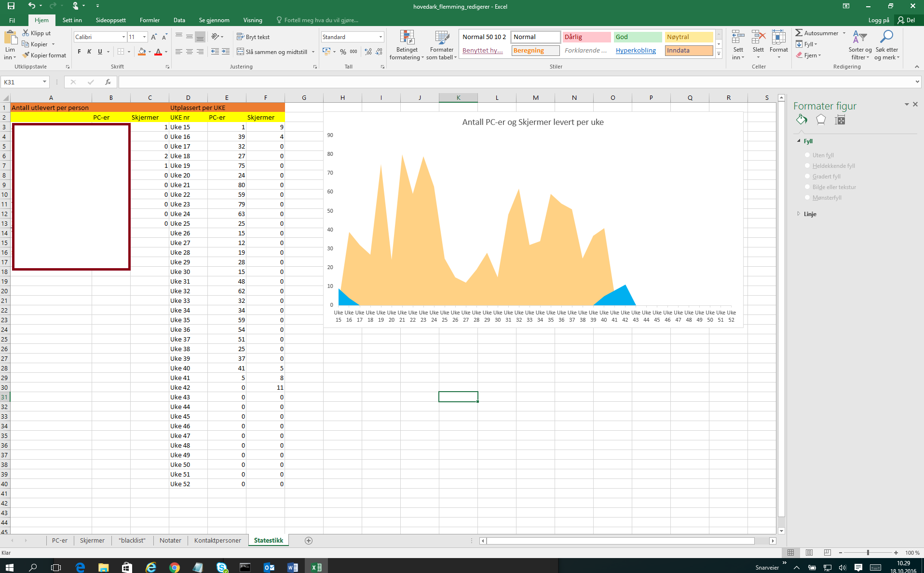Screen dimensions: 924x573
Task: Expand the Linje section in Formater figur
Action: click(799, 214)
